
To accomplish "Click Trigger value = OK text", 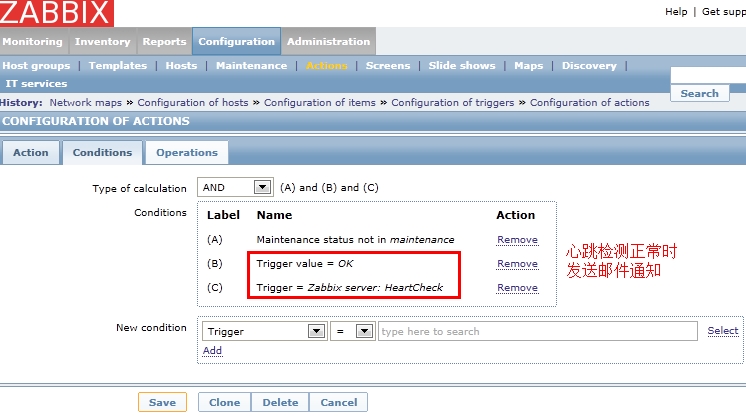I will point(305,264).
